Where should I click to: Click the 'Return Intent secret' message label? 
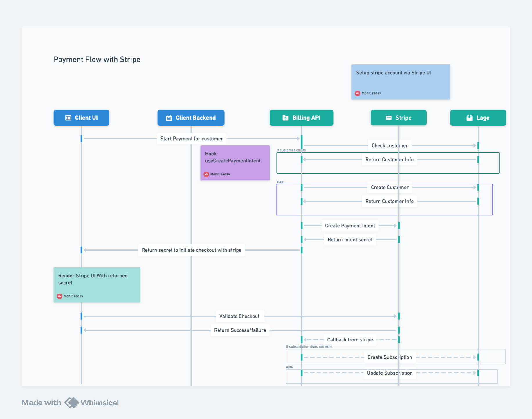pos(350,240)
